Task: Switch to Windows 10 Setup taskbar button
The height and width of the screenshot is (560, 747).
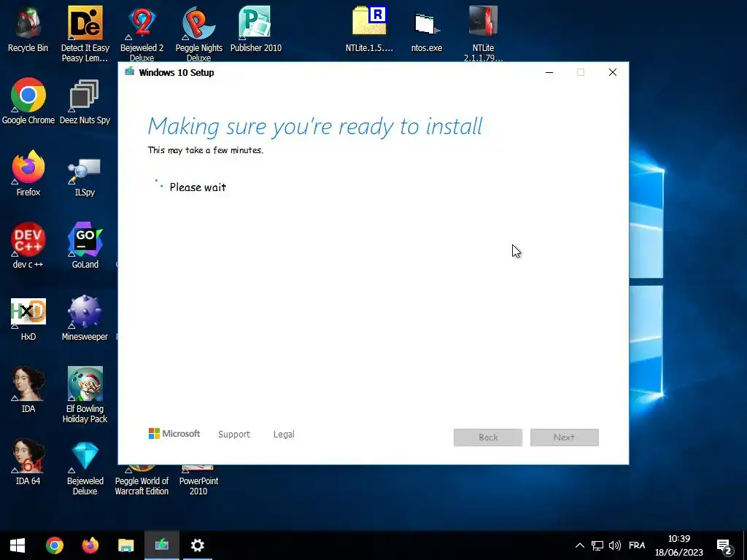Action: point(161,545)
